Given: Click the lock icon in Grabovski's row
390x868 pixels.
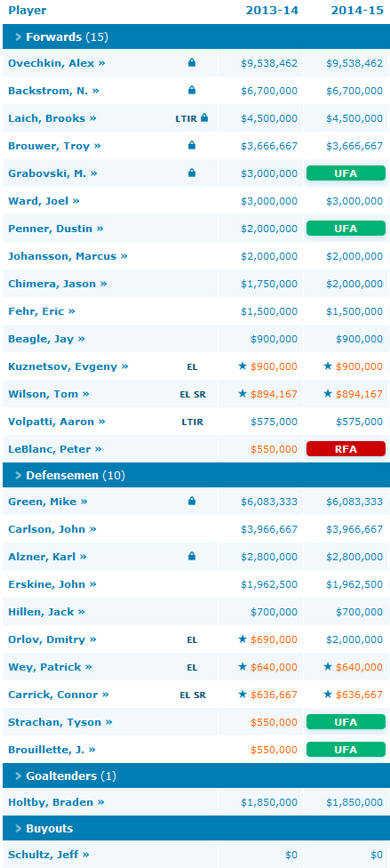Looking at the screenshot, I should pyautogui.click(x=192, y=173).
